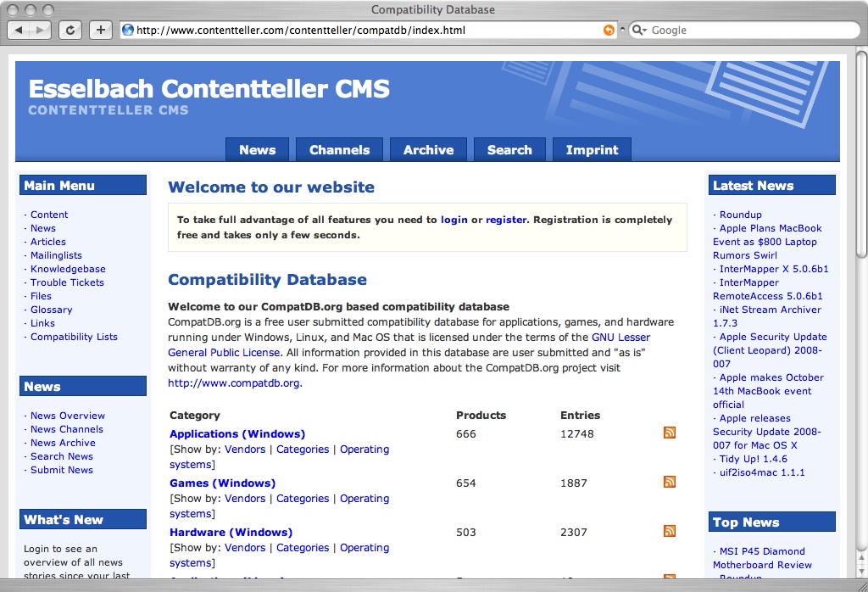
Task: Add a bookmark with the plus button
Action: click(x=100, y=30)
